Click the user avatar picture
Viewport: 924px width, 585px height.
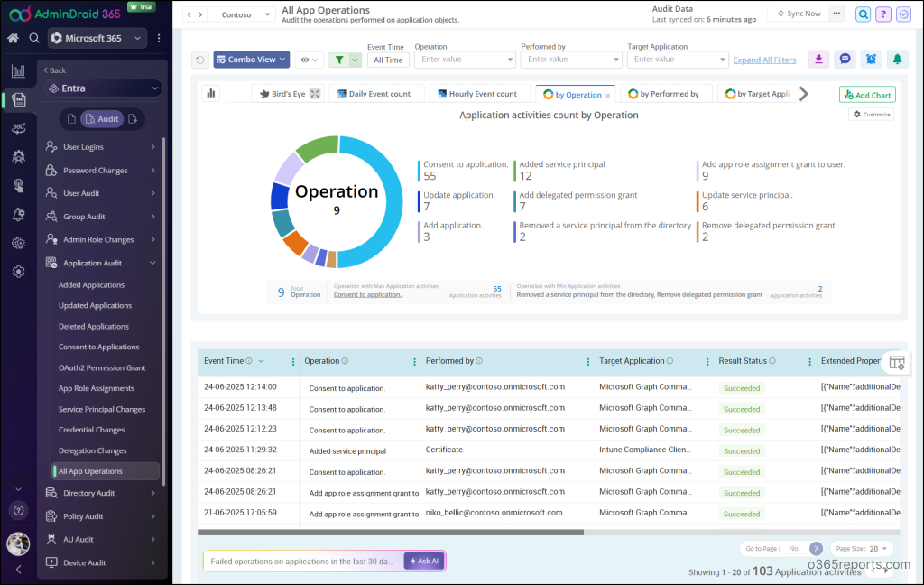tap(18, 543)
